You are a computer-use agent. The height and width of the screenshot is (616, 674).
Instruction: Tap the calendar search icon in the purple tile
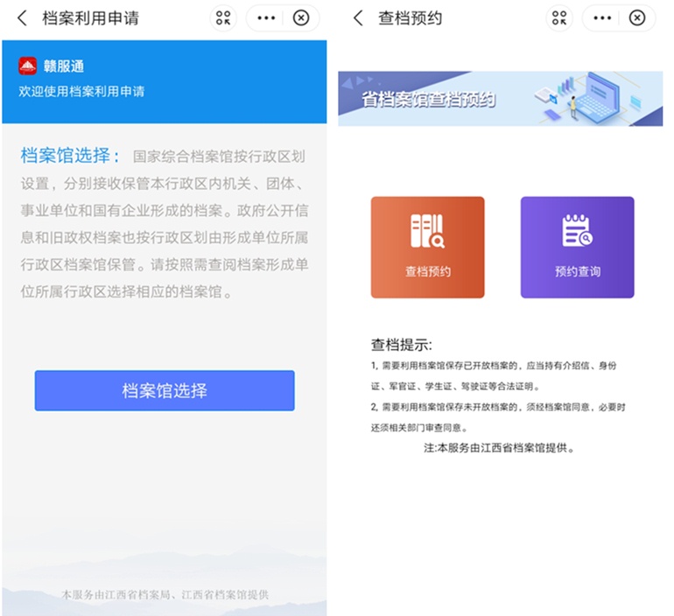pyautogui.click(x=577, y=231)
